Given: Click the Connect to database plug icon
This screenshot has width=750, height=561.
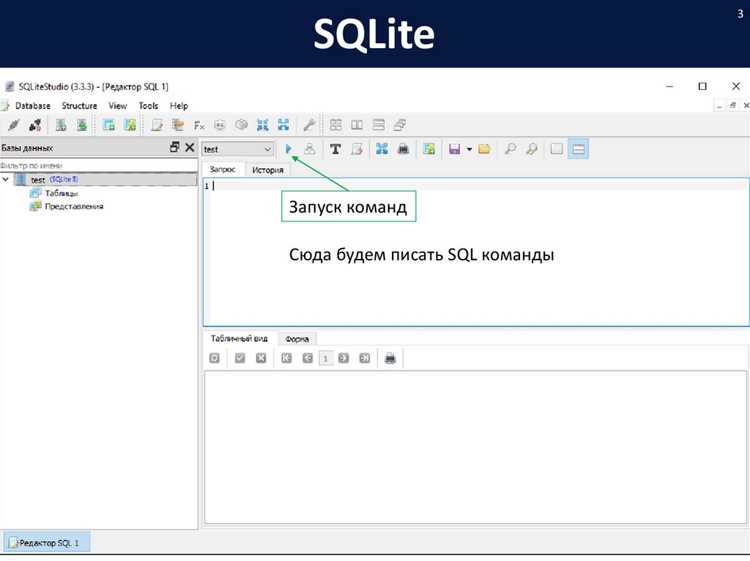Looking at the screenshot, I should pos(13,125).
